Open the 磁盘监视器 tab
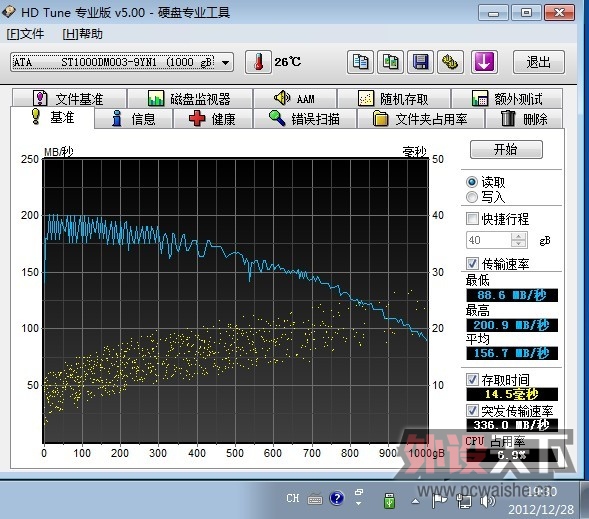589x519 pixels. [190, 99]
